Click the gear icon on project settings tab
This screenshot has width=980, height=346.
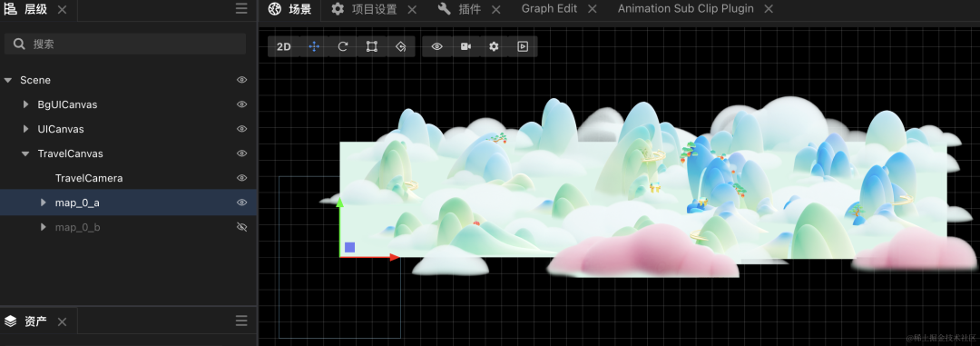[x=338, y=9]
